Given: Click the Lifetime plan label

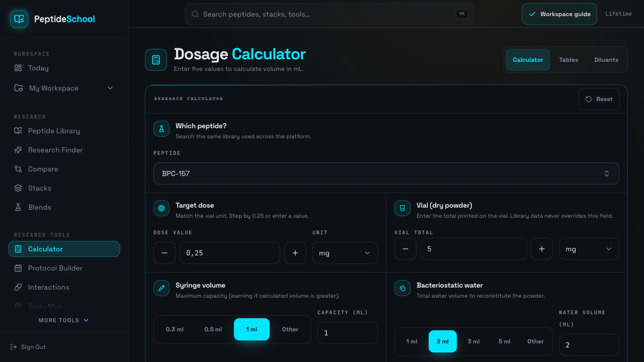Looking at the screenshot, I should (x=618, y=14).
